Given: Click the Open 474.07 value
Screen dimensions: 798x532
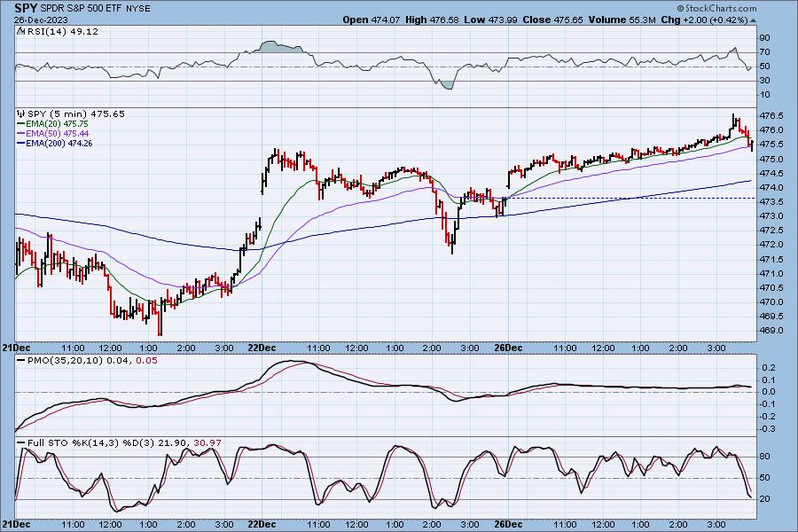Looking at the screenshot, I should 371,20.
